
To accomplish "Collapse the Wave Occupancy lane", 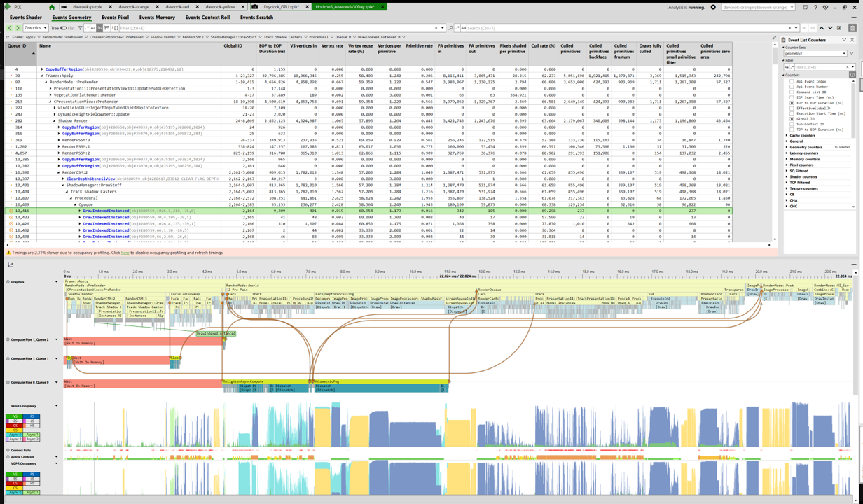I will 57,405.
